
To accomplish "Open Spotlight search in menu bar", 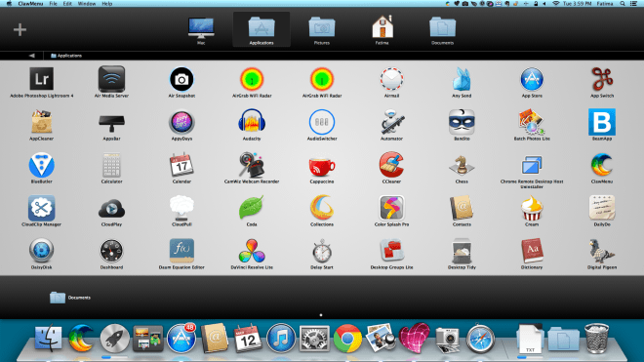I will [x=623, y=4].
